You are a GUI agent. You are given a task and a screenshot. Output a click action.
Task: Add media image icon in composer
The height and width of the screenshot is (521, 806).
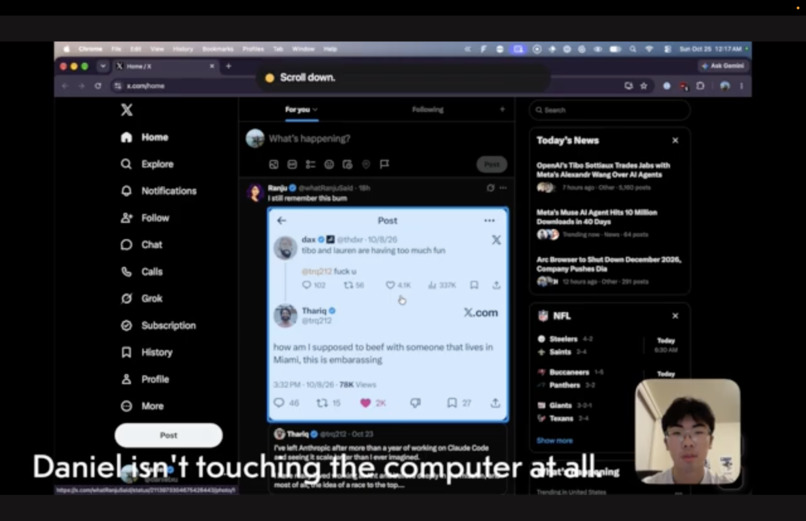273,164
